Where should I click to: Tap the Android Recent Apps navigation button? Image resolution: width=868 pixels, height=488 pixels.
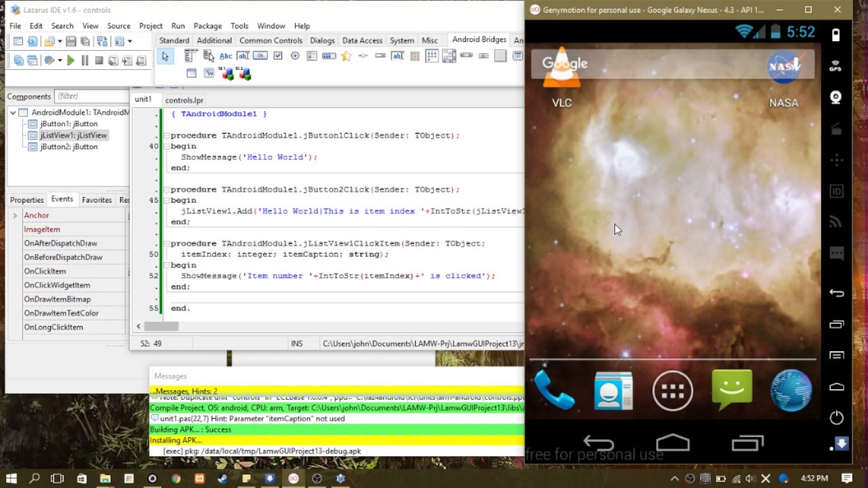[x=747, y=443]
